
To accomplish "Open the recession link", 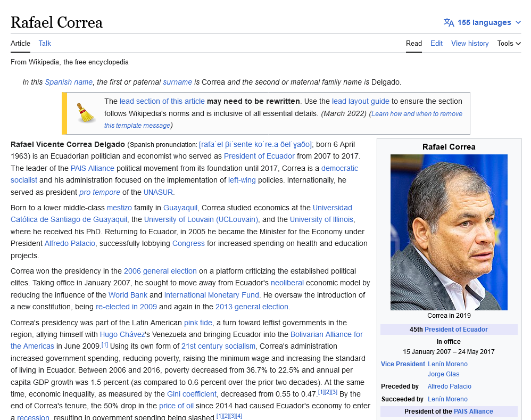I will tap(33, 417).
